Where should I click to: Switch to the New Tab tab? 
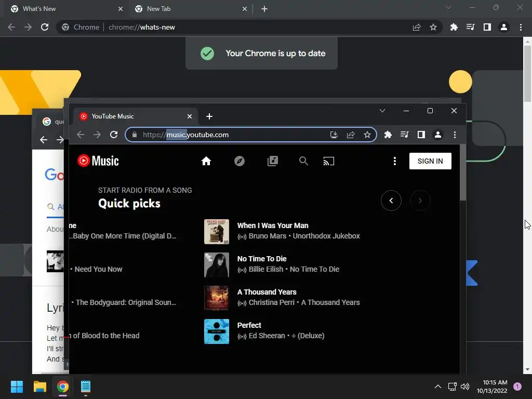coord(190,9)
